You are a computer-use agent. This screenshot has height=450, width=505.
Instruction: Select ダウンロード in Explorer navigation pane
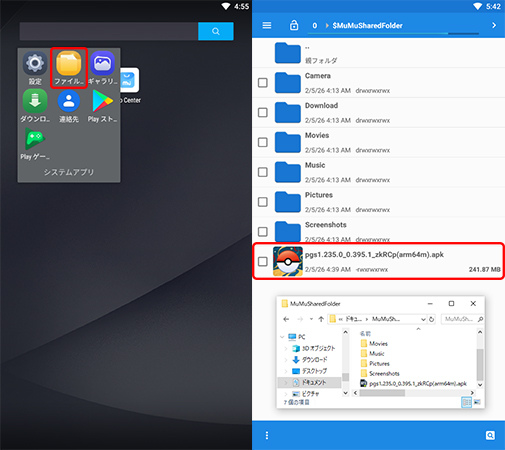[310, 360]
